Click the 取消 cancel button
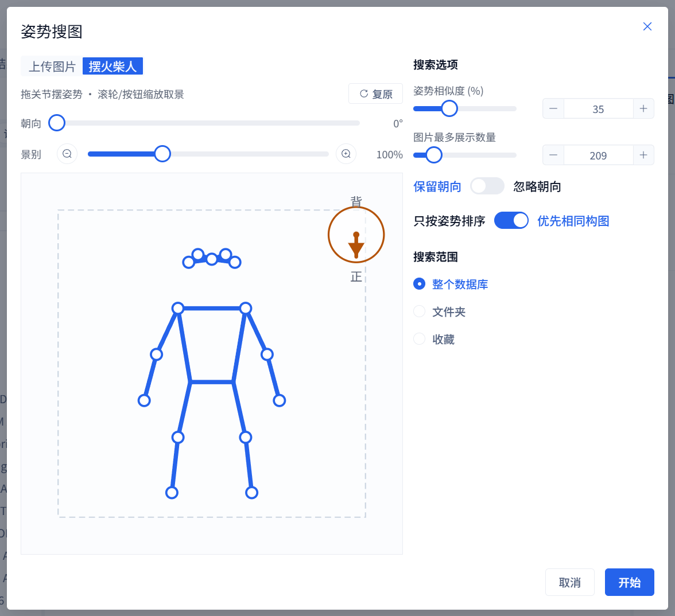Screen dimensions: 675x616 pos(570,583)
